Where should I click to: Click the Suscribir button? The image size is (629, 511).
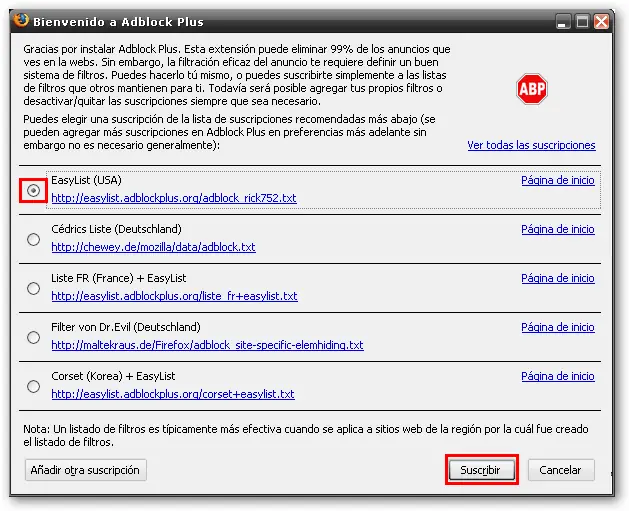point(481,470)
